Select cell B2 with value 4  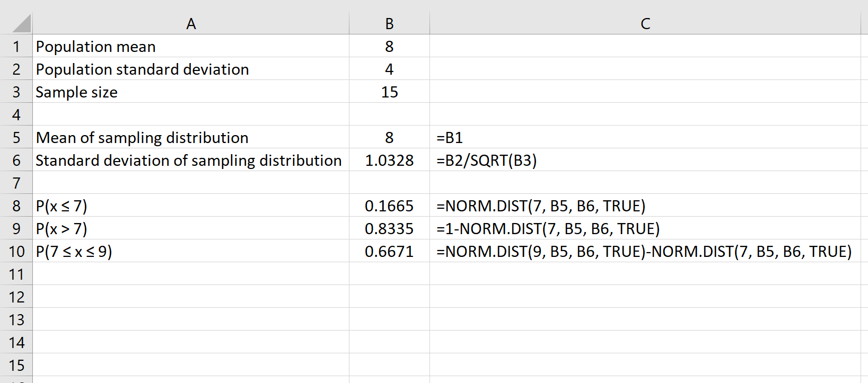(389, 69)
